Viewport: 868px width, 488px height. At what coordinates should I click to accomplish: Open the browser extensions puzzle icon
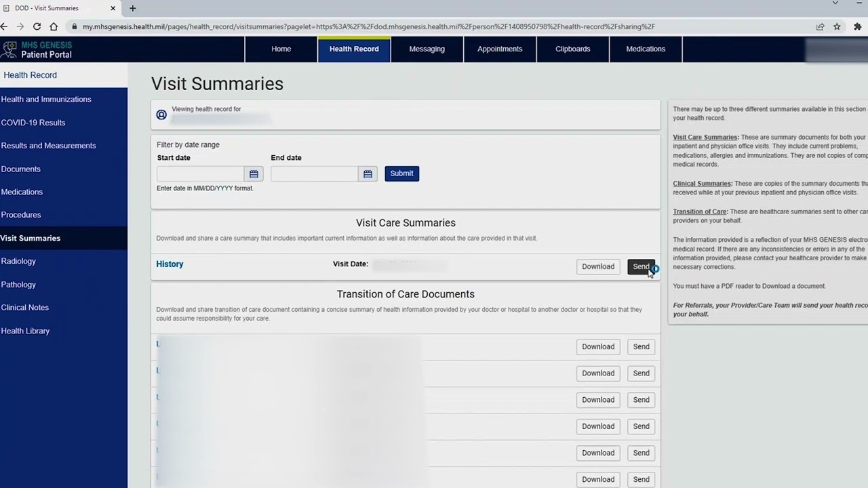click(x=856, y=26)
